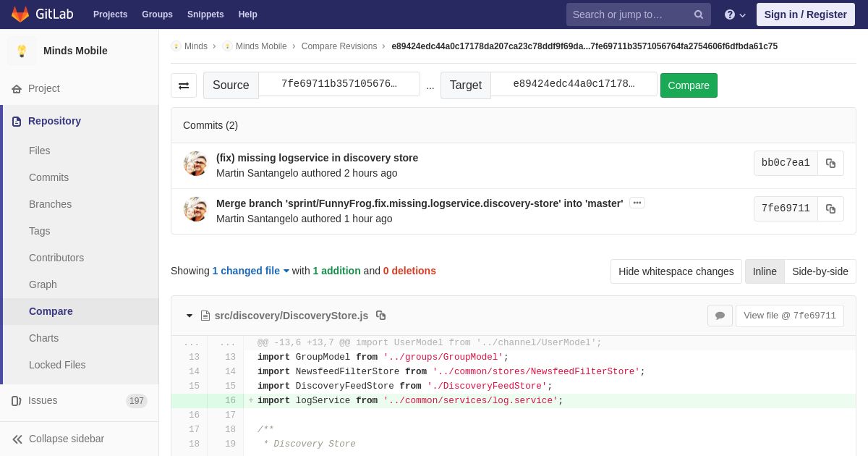Open the Source revision dropdown

coord(339,84)
